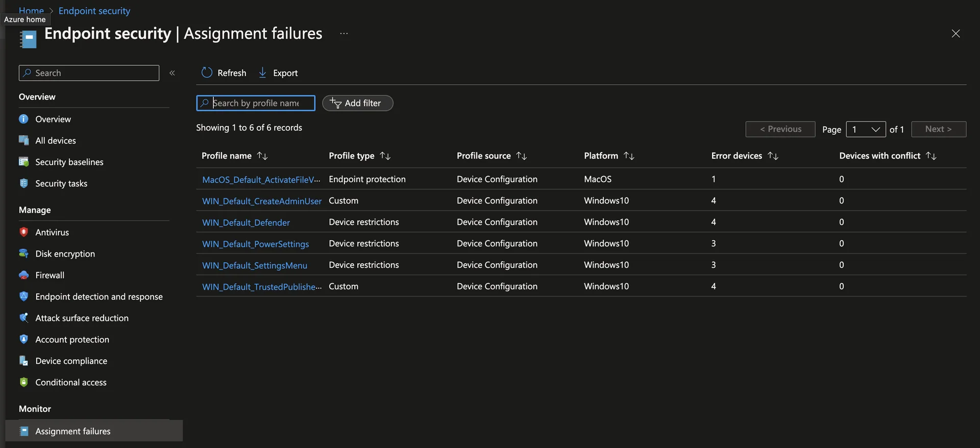980x448 pixels.
Task: Go to the Home breadcrumb
Action: tap(31, 10)
